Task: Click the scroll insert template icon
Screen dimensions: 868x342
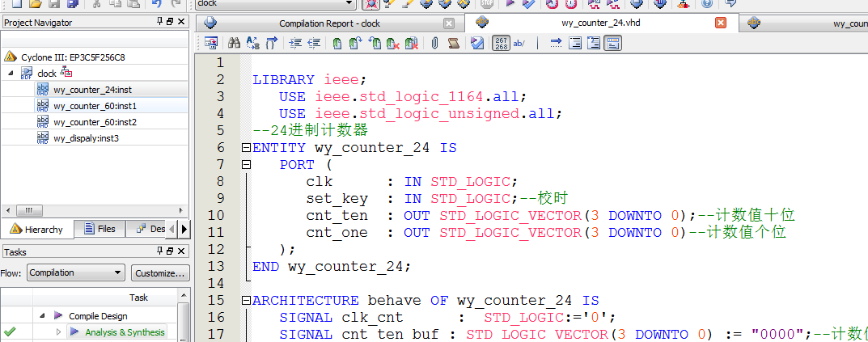Action: (453, 43)
